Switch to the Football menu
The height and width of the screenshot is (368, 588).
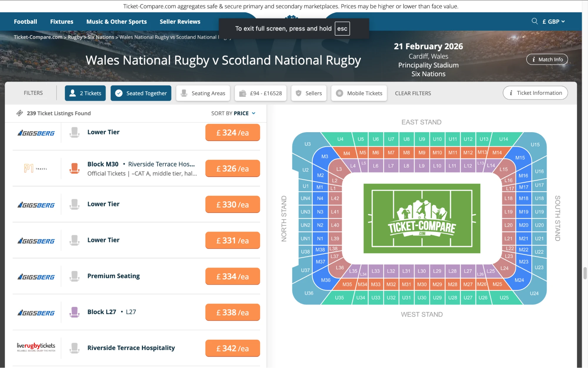point(25,21)
